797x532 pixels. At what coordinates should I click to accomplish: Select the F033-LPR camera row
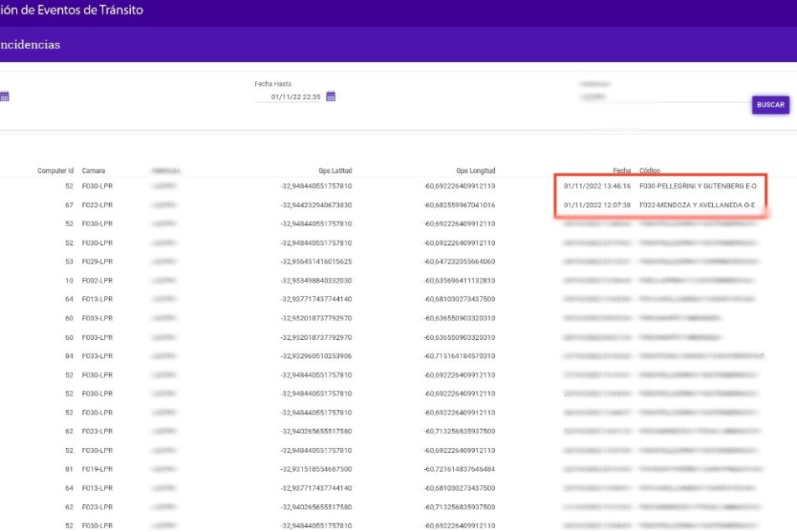(x=97, y=356)
